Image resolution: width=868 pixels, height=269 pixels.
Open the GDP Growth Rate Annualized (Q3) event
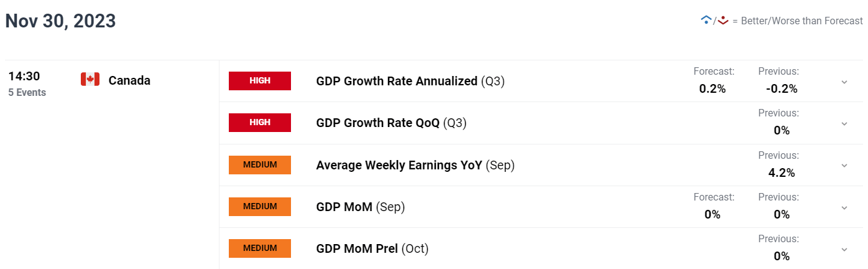(410, 82)
